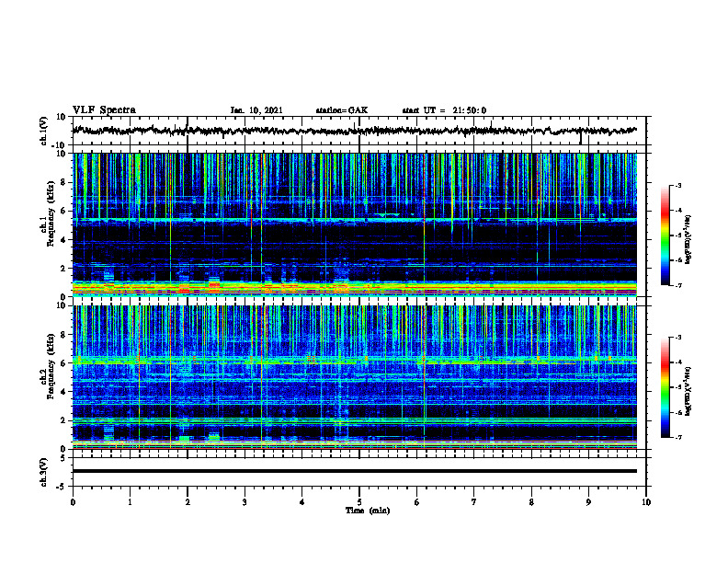728x563 pixels.
Task: Click time axis tick label "3"
Action: pyautogui.click(x=245, y=502)
